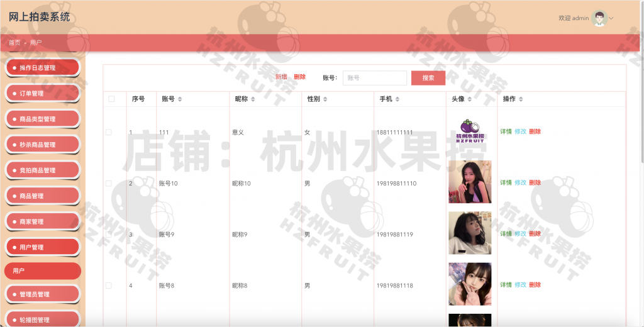Sort by 操作 column

click(x=521, y=99)
